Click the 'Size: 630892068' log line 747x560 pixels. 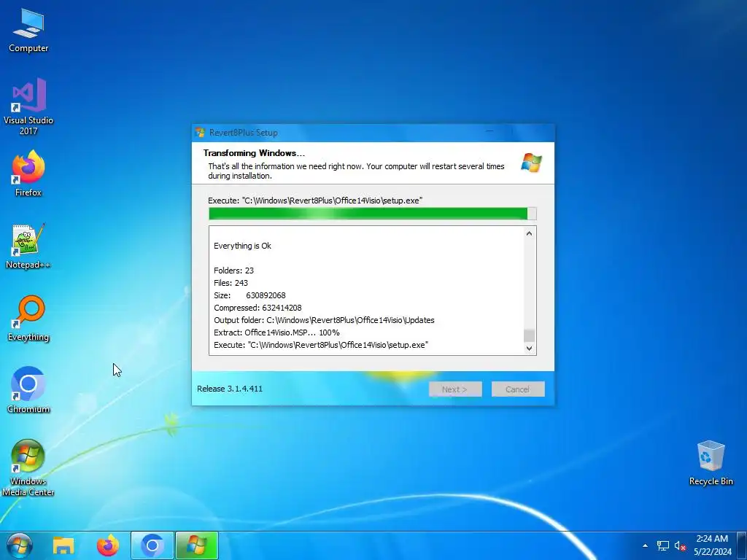pyautogui.click(x=249, y=295)
